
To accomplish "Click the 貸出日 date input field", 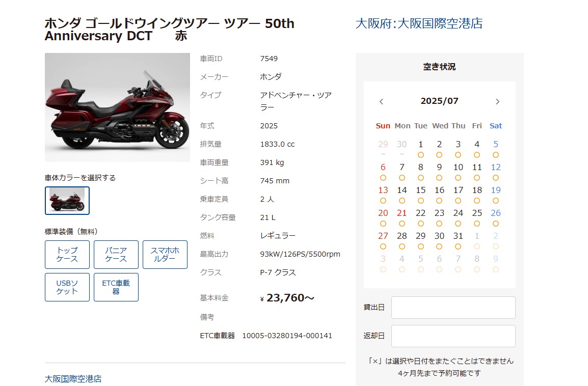I will coord(453,307).
